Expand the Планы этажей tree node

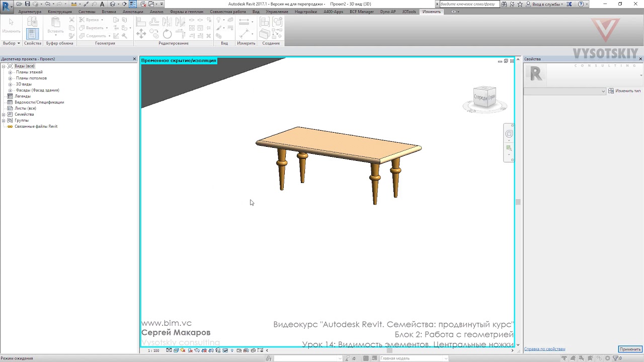pyautogui.click(x=10, y=72)
